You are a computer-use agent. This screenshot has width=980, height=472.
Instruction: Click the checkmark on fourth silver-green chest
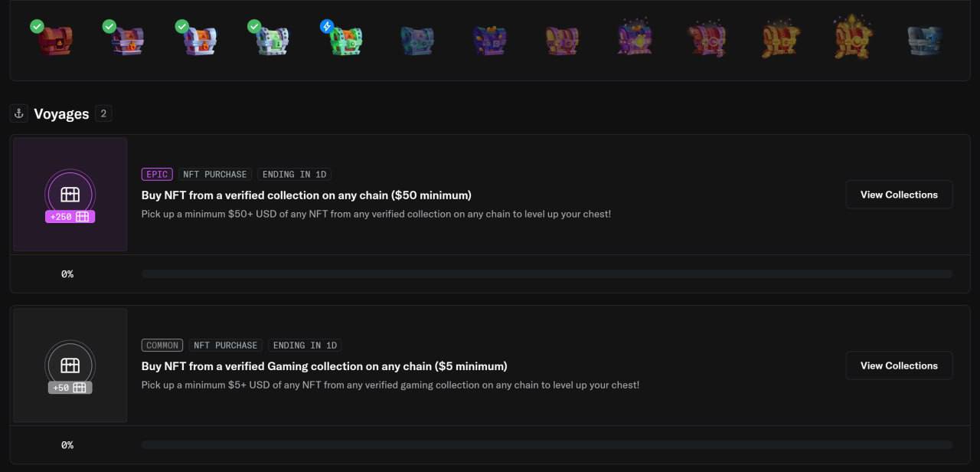click(x=254, y=27)
